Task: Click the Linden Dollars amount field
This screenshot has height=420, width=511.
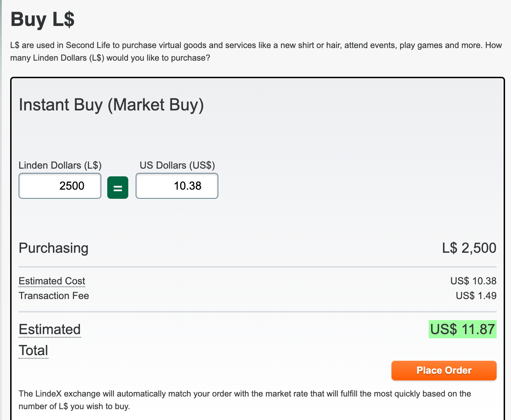Action: [60, 186]
